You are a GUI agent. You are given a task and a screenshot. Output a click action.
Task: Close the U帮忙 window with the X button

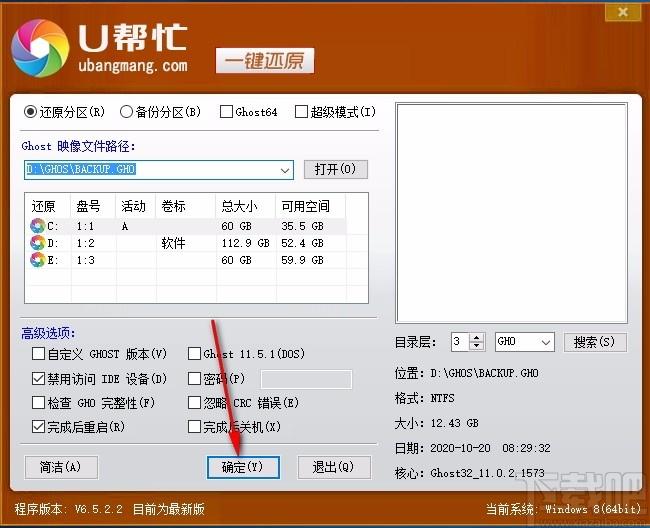(623, 12)
